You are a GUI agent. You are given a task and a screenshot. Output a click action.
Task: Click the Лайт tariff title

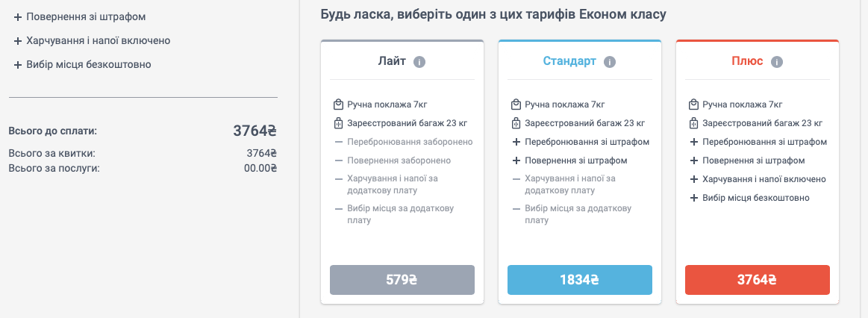(x=394, y=61)
